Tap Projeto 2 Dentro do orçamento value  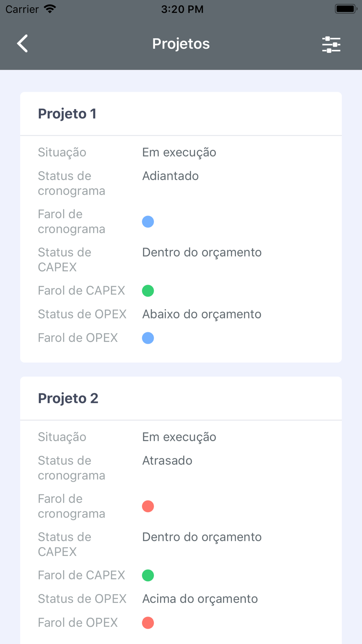(202, 537)
